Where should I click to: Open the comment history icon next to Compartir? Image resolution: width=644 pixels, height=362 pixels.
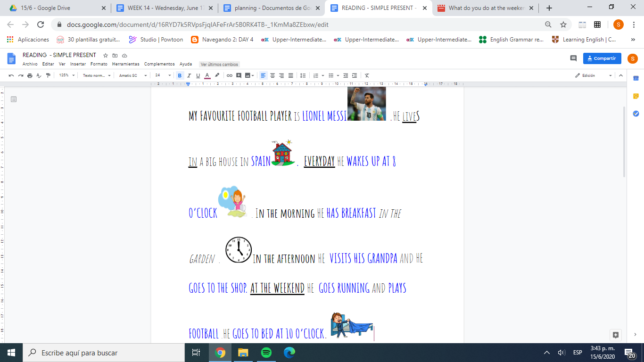click(x=573, y=58)
